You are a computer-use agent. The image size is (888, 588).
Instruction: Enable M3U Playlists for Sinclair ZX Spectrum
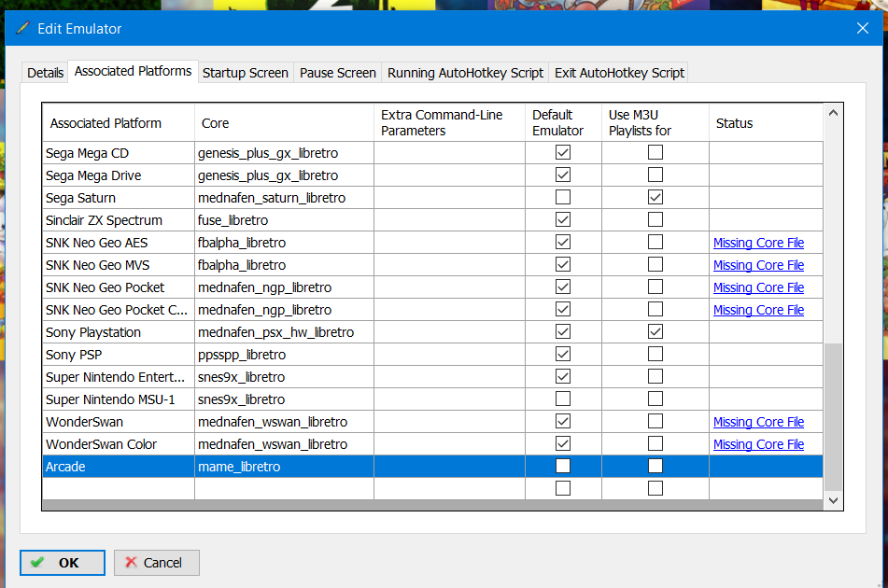(x=655, y=219)
